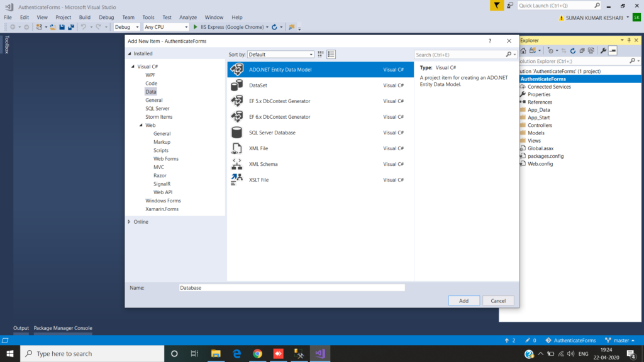The image size is (644, 362).
Task: Collapse the Installed node
Action: pos(130,54)
